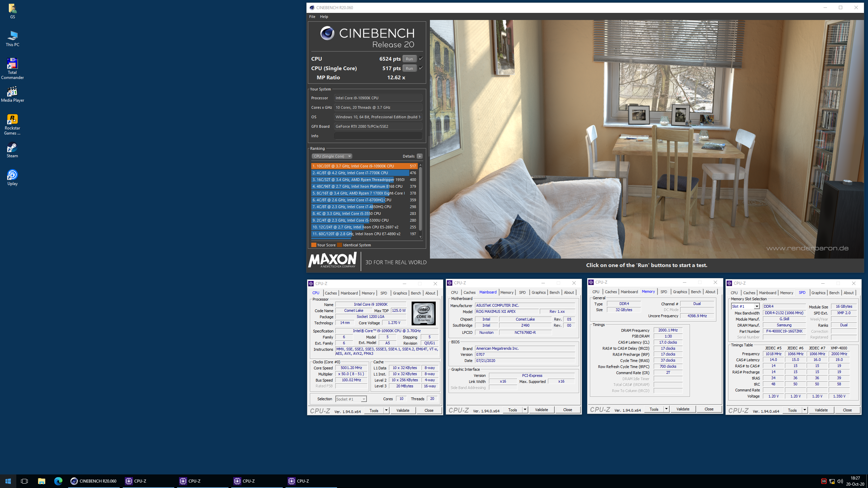Open Tools dropdown arrow in CPU-Z Memory window
This screenshot has height=488, width=868.
[x=666, y=409]
